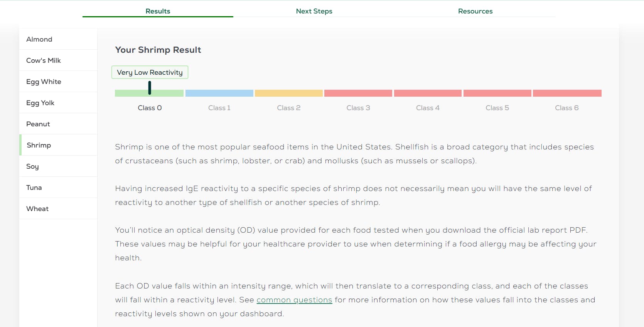Screen dimensions: 644x327
Task: View Soy reactivity results
Action: pyautogui.click(x=32, y=166)
